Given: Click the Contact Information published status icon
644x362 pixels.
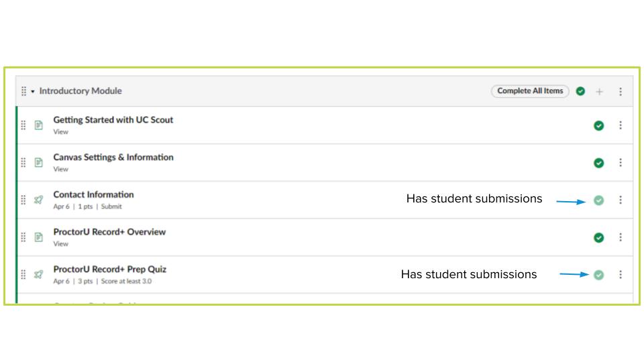Looking at the screenshot, I should click(598, 200).
